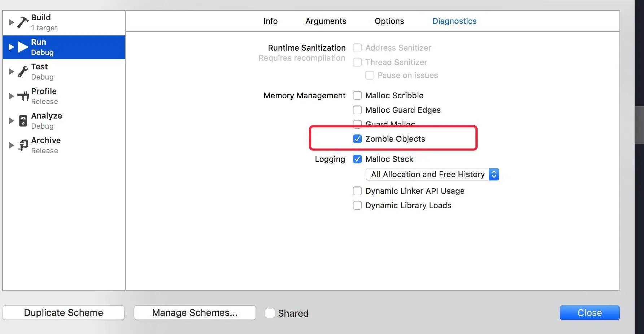Click the Build hammer icon
Screen dimensions: 644x334
pyautogui.click(x=23, y=22)
